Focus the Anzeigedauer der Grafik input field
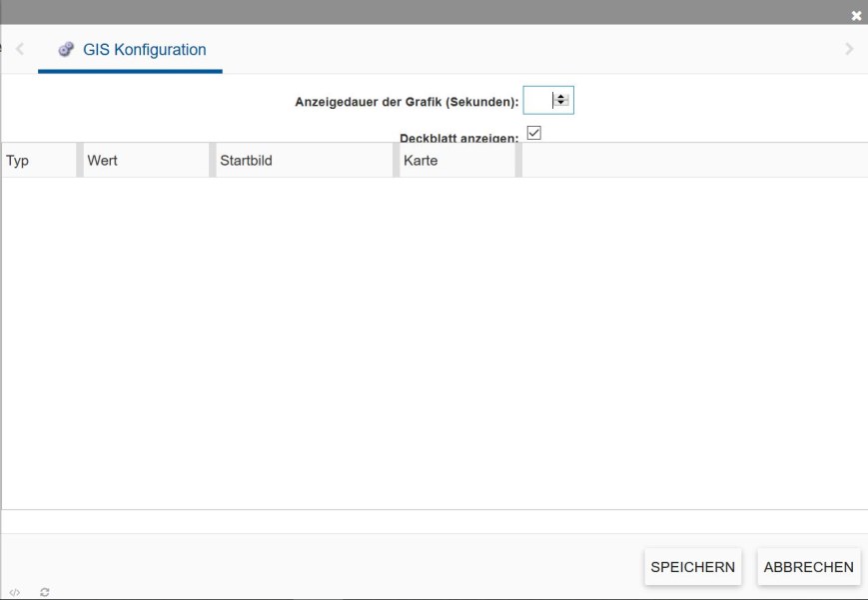Image resolution: width=868 pixels, height=600 pixels. 537,101
